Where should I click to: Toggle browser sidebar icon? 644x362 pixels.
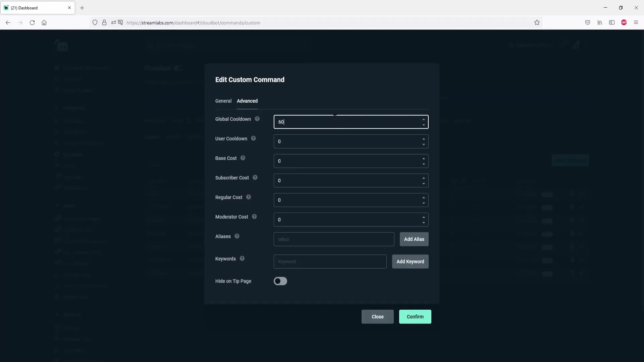pyautogui.click(x=612, y=22)
